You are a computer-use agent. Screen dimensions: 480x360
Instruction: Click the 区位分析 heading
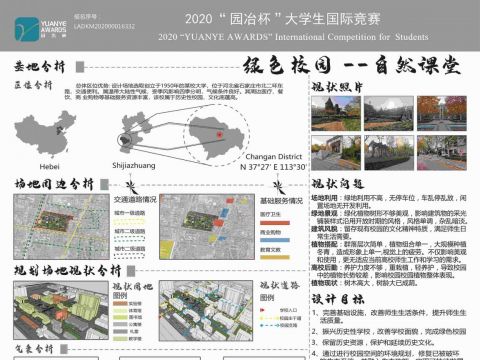33,85
